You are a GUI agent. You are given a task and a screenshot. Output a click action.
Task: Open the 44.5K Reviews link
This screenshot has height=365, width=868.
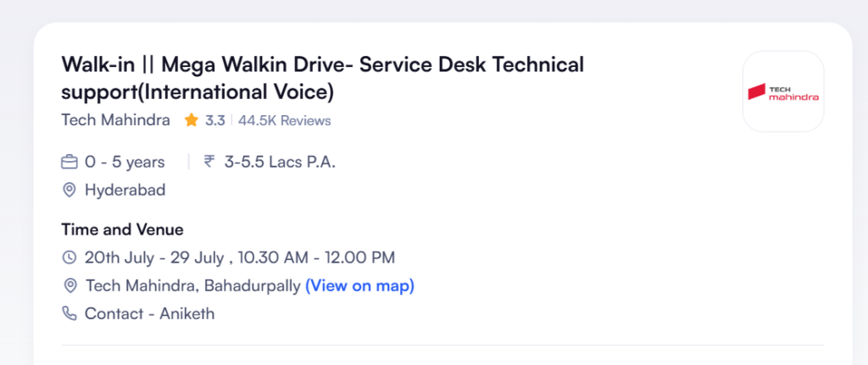click(x=285, y=120)
